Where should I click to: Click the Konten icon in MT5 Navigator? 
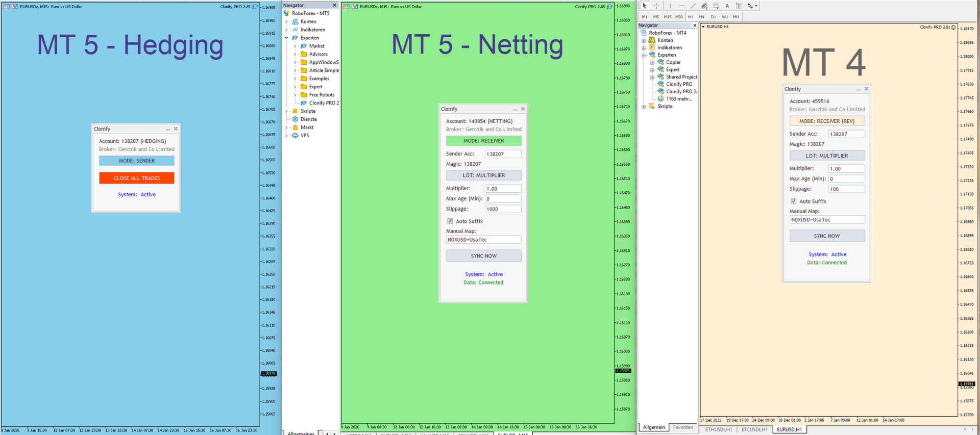click(295, 21)
